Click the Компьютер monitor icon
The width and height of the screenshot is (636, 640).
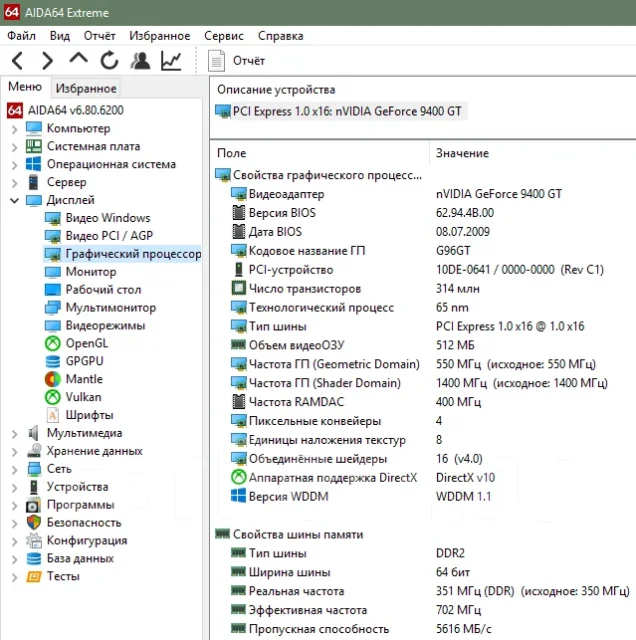coord(33,129)
